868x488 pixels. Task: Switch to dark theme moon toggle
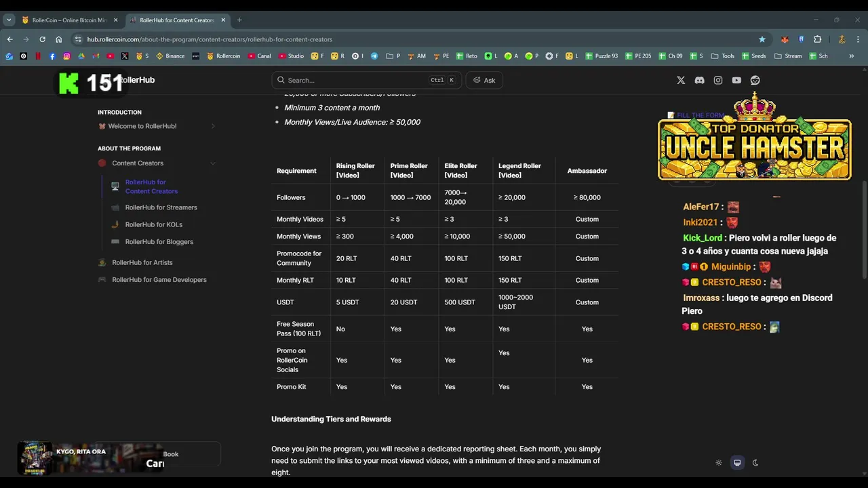[x=755, y=463]
